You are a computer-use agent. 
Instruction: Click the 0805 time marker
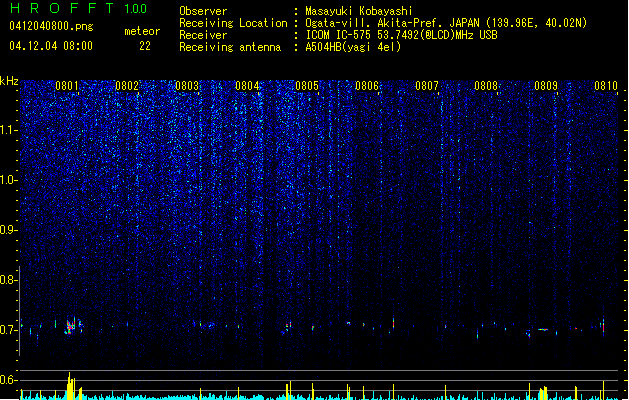coord(307,86)
